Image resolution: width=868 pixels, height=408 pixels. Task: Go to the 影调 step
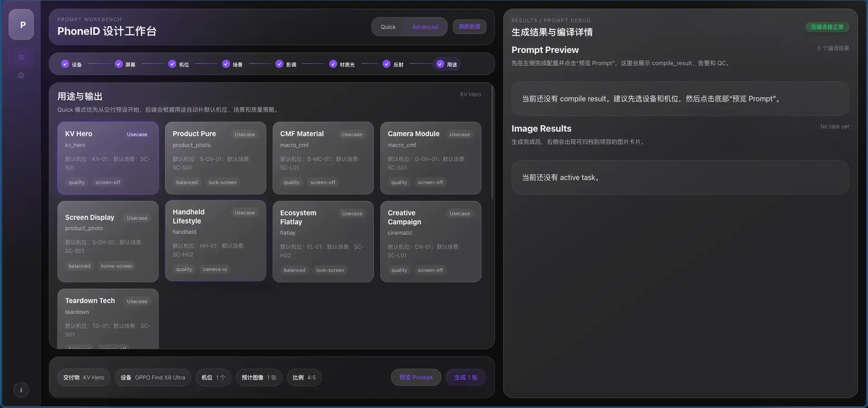coord(286,64)
